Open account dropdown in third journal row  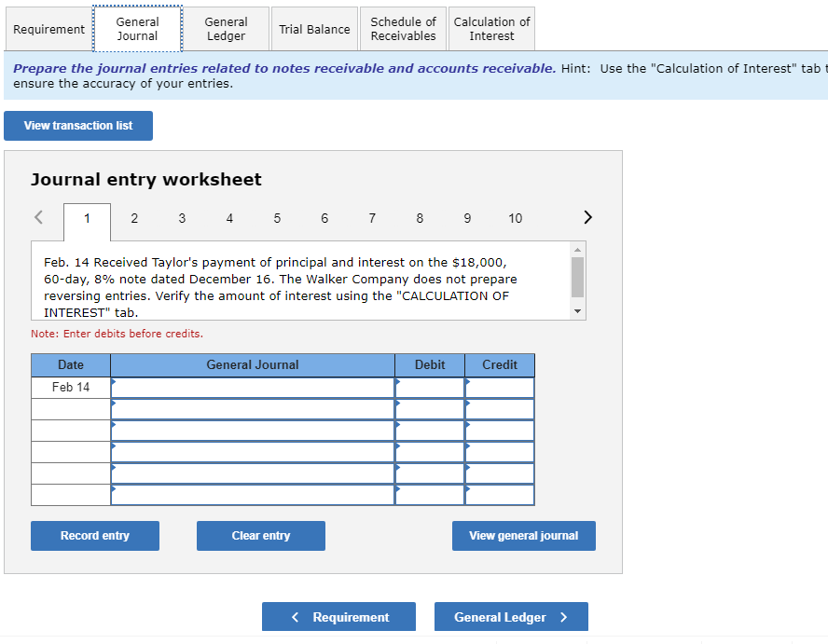[253, 431]
